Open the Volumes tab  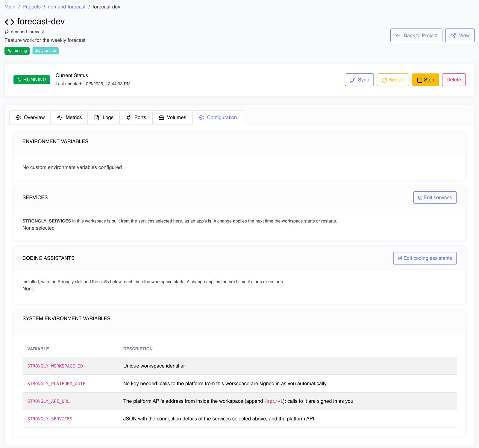pos(172,117)
